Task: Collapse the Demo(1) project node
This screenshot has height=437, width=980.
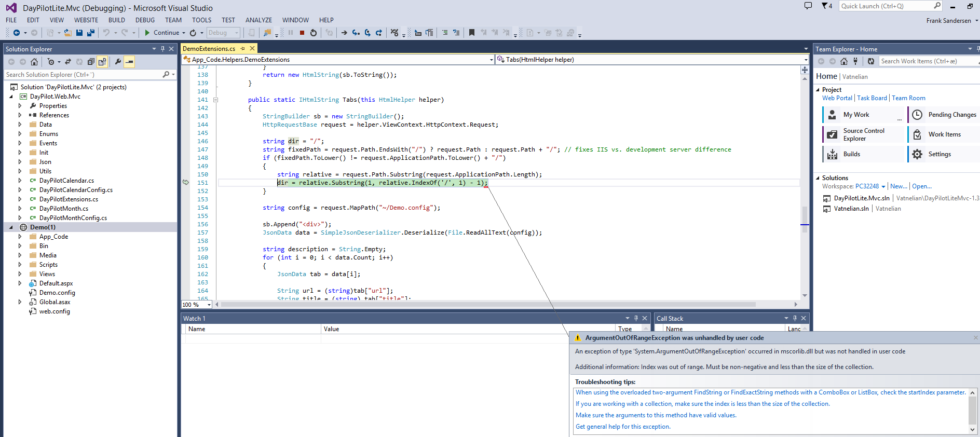Action: (x=11, y=227)
